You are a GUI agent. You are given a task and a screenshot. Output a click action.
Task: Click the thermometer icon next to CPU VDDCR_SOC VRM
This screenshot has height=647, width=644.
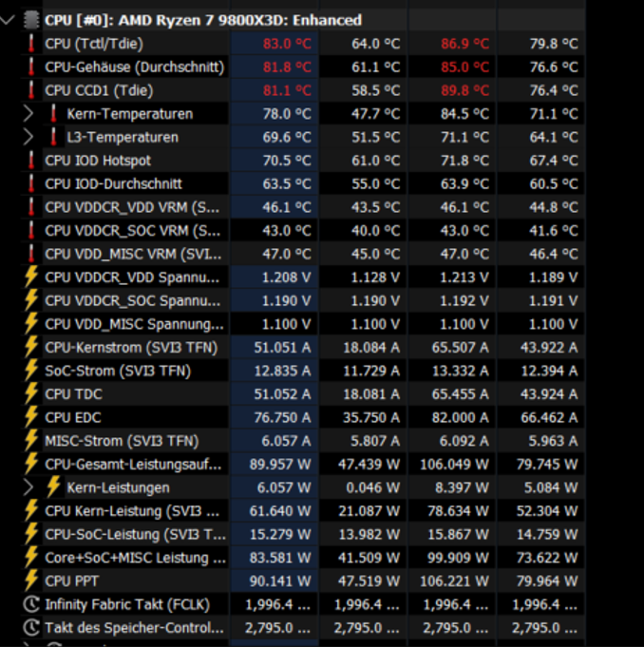(31, 230)
